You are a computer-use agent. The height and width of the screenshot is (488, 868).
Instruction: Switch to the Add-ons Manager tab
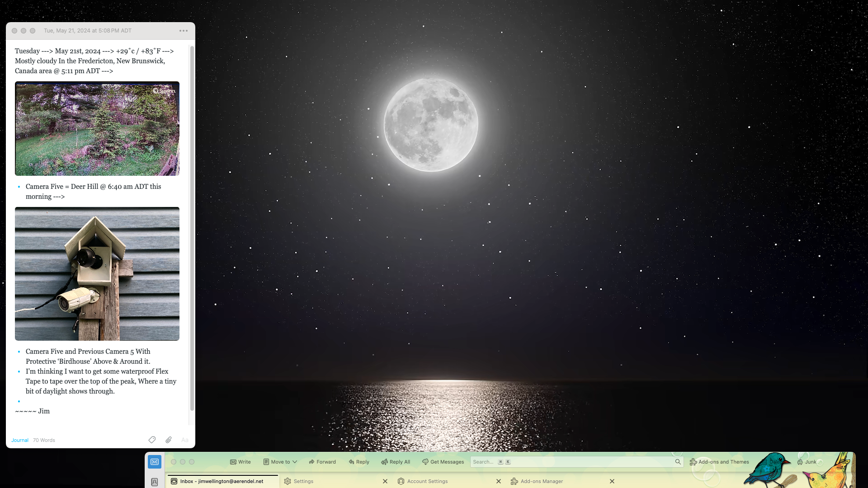[x=542, y=481]
